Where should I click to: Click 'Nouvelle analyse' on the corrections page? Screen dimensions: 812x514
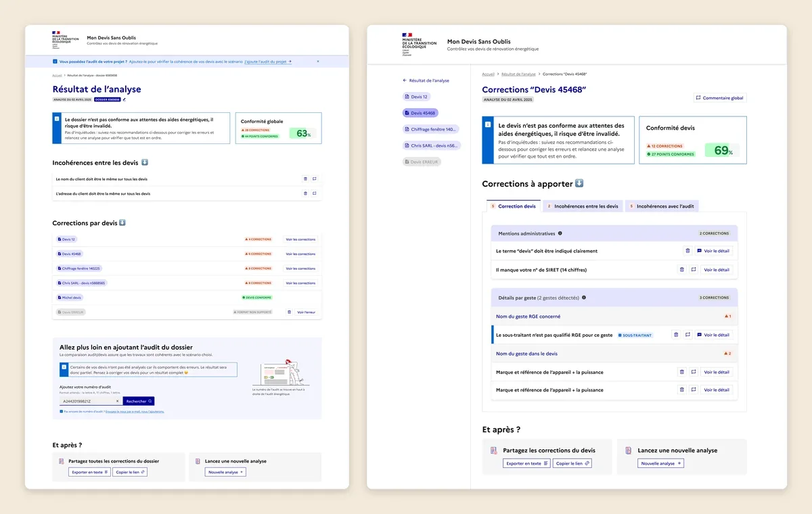pos(660,463)
